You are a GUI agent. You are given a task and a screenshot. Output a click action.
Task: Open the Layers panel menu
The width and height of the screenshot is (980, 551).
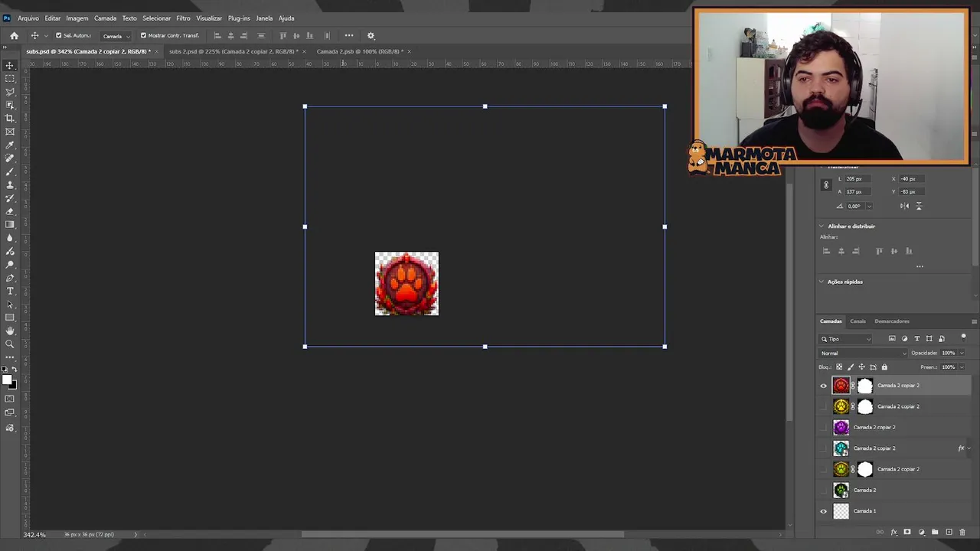974,321
